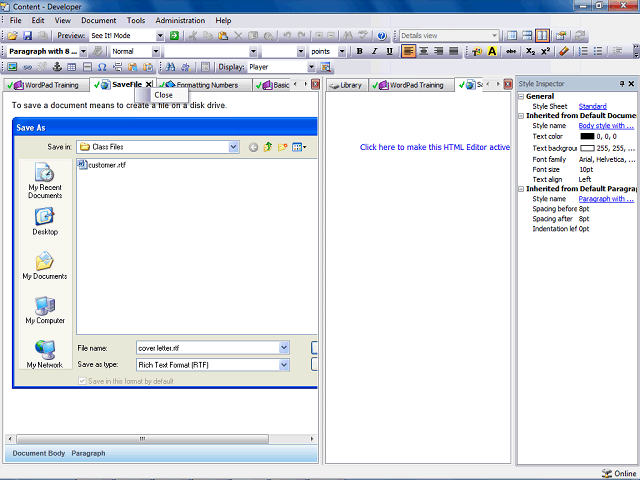Click the Insert Hyperlink chain icon
This screenshot has height=480, width=640.
27,67
